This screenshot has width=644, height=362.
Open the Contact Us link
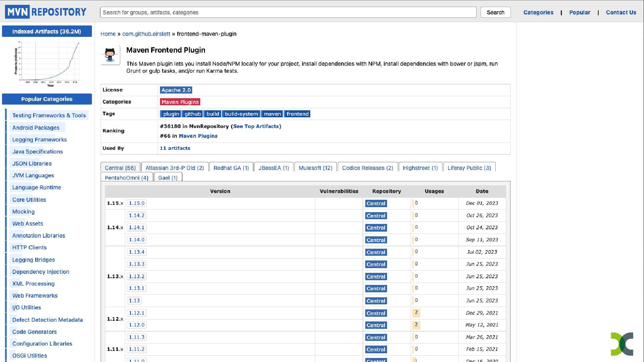621,12
